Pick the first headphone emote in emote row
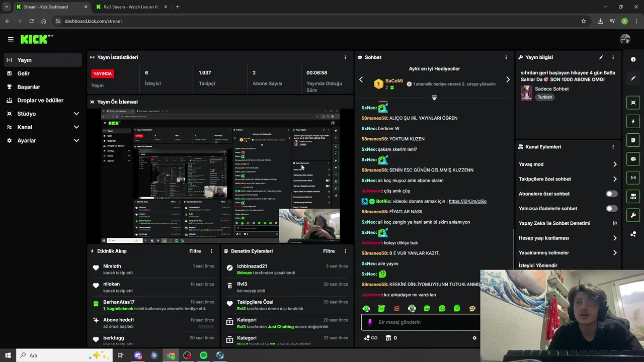This screenshot has height=362, width=644. [366, 308]
